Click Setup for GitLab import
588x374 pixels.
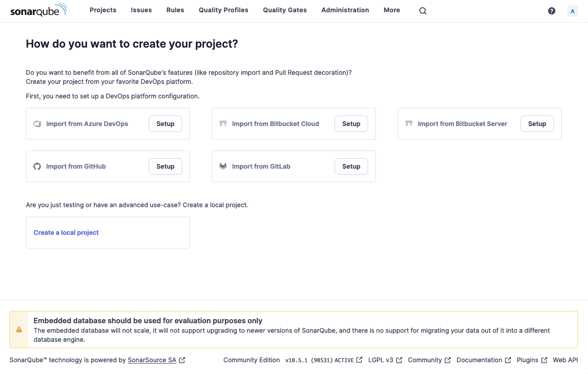click(351, 166)
